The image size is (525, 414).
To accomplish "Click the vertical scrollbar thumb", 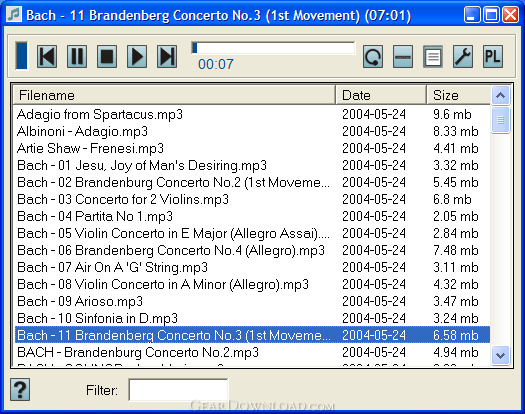I will pyautogui.click(x=501, y=120).
